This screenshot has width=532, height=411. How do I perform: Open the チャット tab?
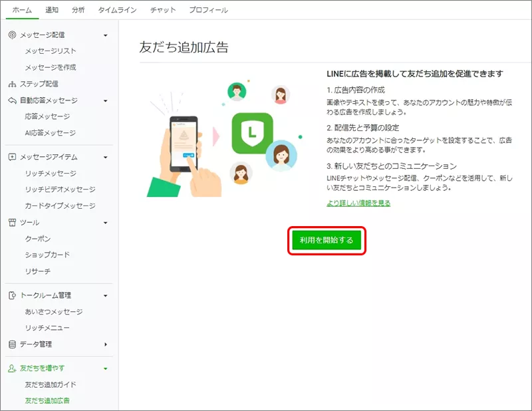pyautogui.click(x=163, y=10)
